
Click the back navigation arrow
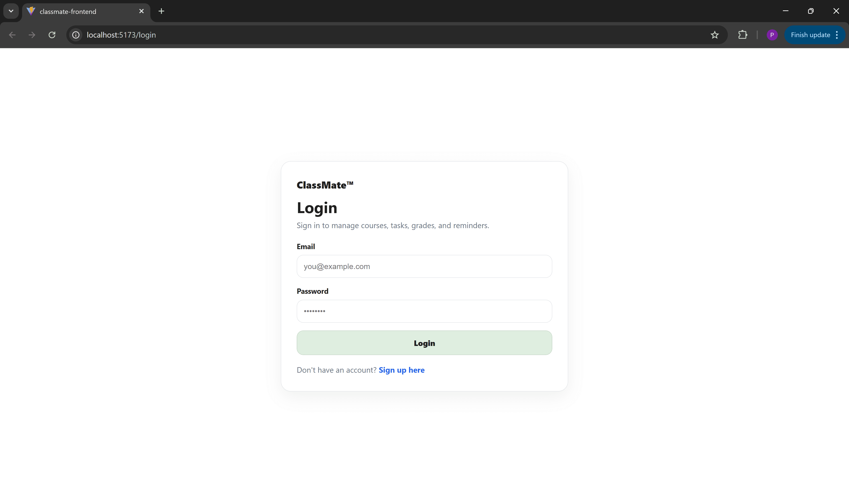(12, 35)
